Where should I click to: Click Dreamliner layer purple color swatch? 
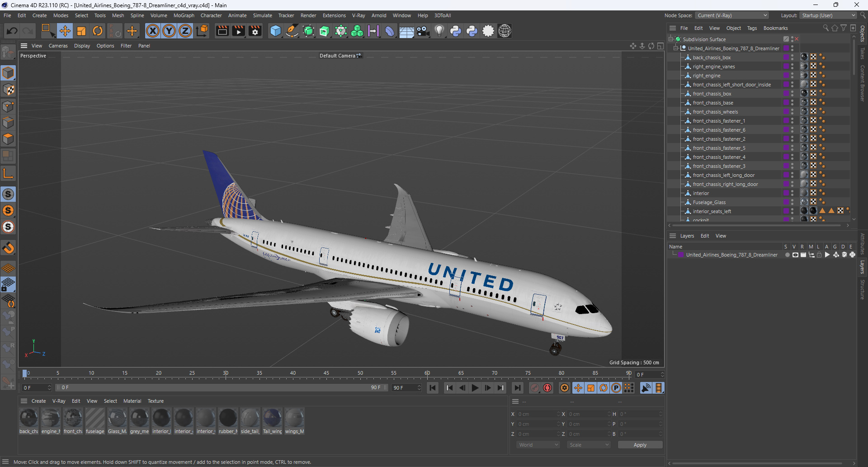(x=681, y=255)
